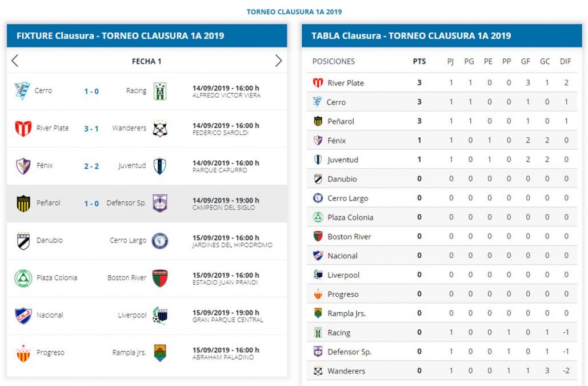Viewport: 588px width, 386px height.
Task: Click the DIF column header in standings
Action: pos(565,62)
